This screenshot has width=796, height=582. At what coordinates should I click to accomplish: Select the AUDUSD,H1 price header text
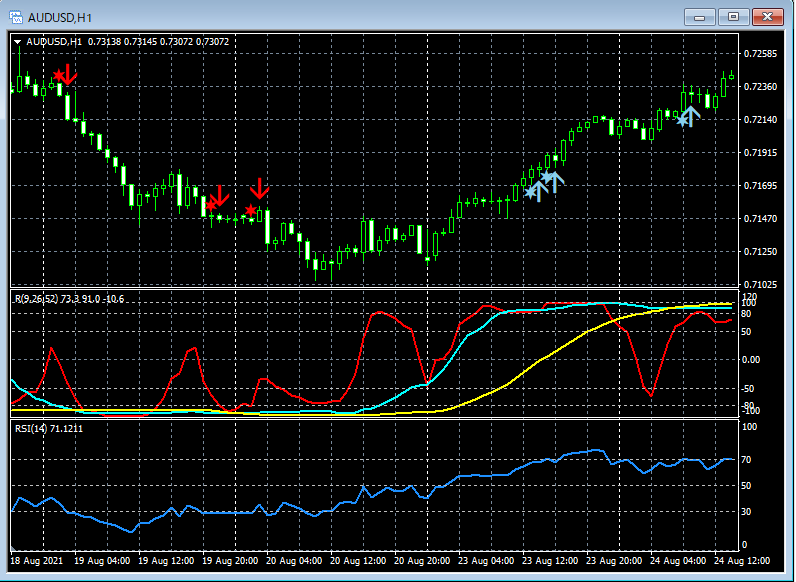point(127,42)
